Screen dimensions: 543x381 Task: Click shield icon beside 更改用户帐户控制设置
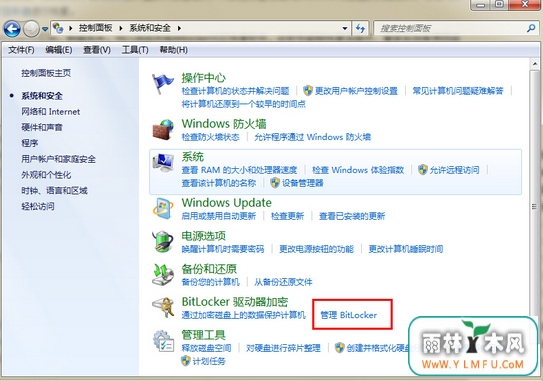pyautogui.click(x=308, y=91)
